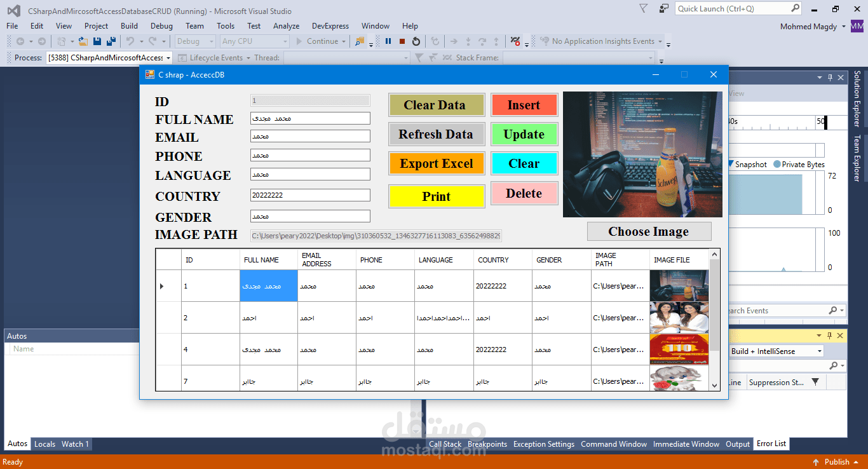Click the image thumbnail in row 2
This screenshot has width=868, height=469.
click(678, 317)
